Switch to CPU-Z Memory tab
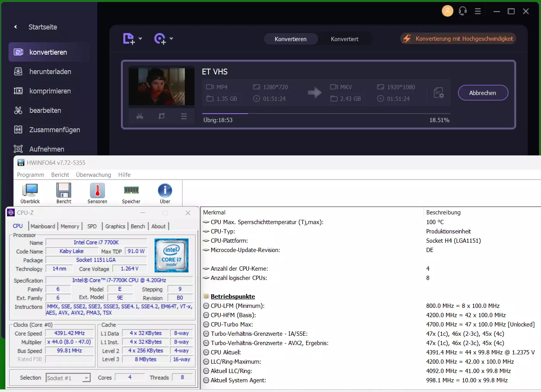 [70, 226]
